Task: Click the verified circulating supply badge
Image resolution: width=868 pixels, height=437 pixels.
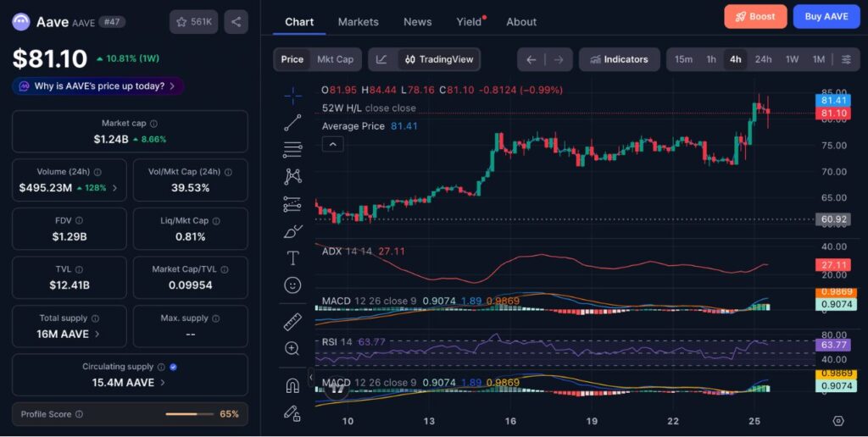Action: pos(173,367)
